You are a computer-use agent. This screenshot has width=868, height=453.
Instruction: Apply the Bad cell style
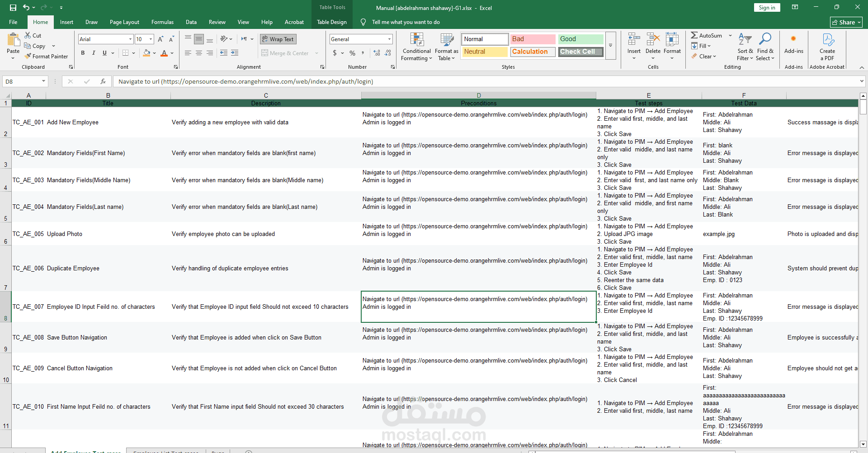[533, 39]
